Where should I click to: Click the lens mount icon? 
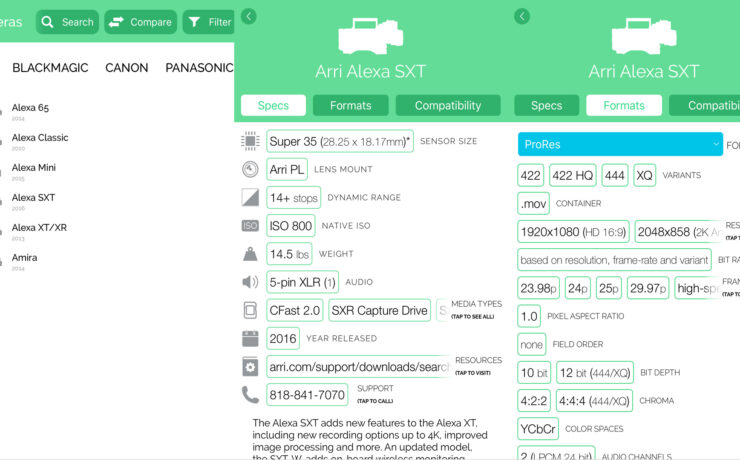pyautogui.click(x=250, y=169)
